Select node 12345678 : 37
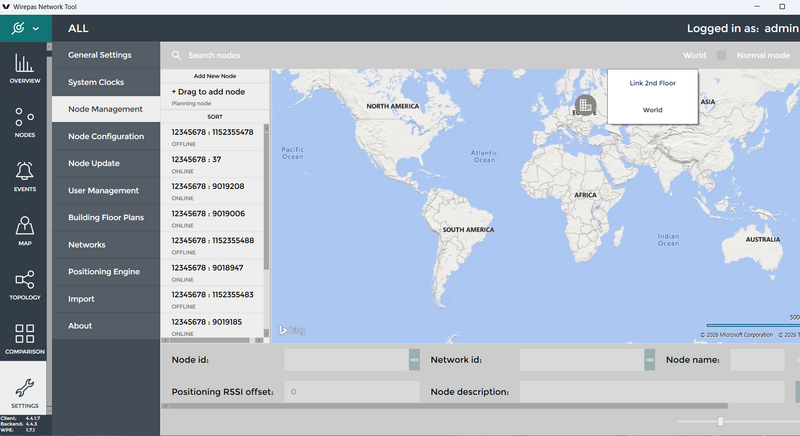 tap(212, 164)
